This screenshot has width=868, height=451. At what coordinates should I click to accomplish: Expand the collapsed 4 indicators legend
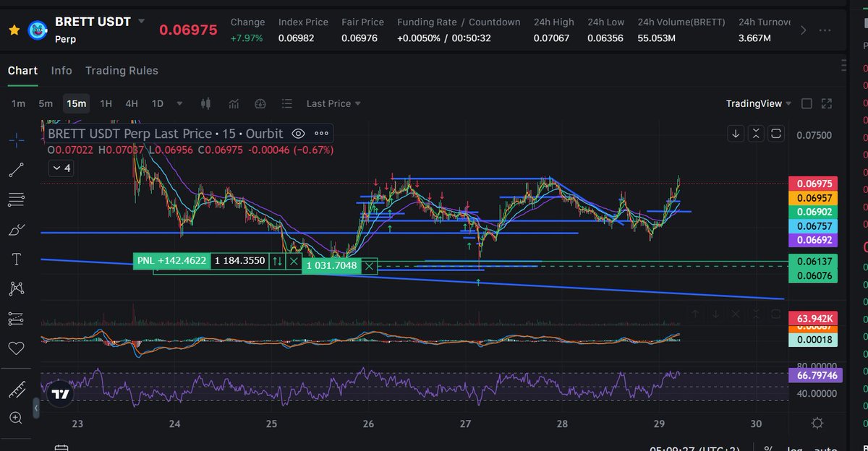pos(60,168)
